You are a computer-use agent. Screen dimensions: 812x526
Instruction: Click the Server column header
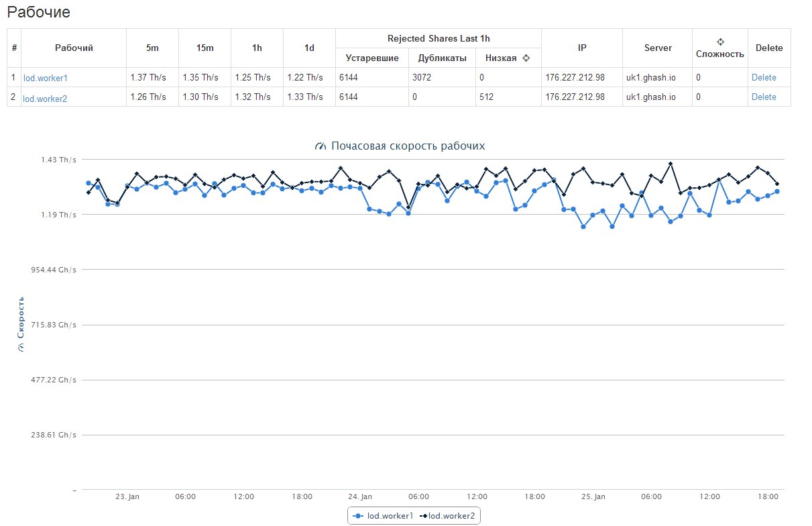click(x=657, y=48)
